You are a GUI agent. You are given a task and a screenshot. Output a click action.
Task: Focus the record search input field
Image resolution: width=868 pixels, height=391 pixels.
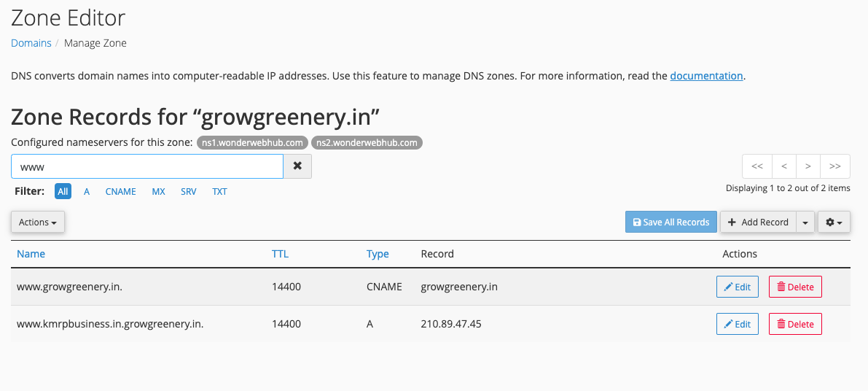(146, 166)
